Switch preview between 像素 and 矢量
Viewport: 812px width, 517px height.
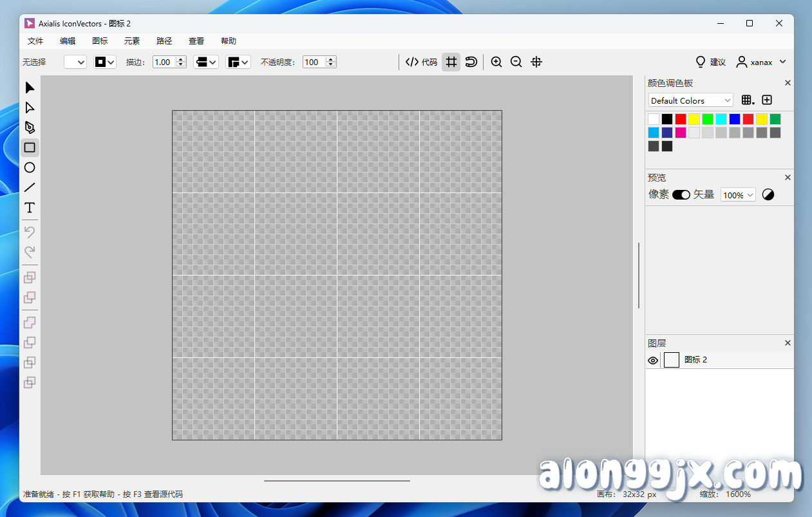click(x=681, y=194)
